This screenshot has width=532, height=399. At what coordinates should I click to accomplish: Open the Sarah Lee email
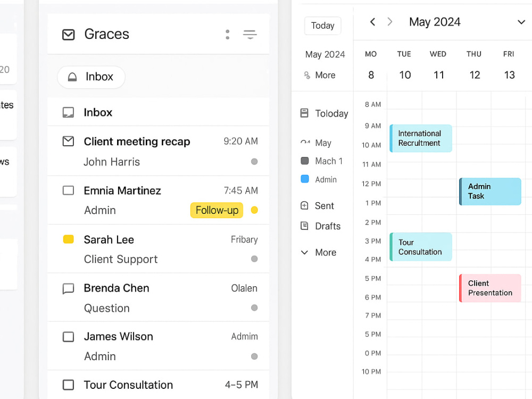click(x=159, y=248)
